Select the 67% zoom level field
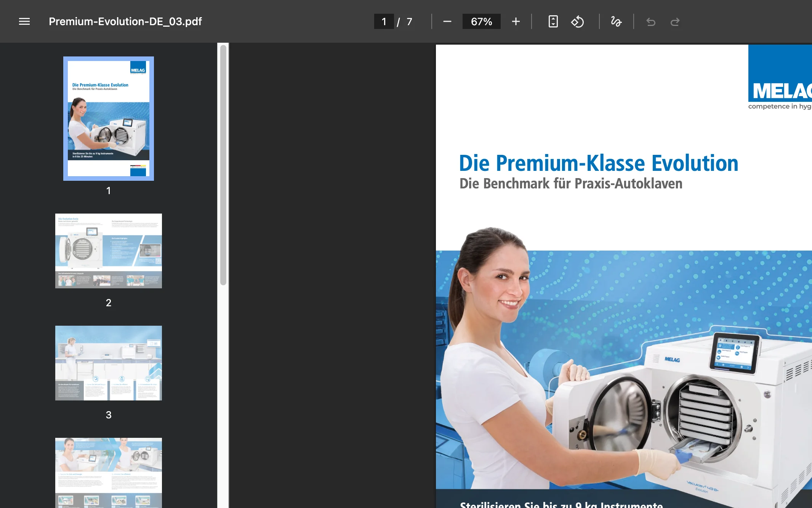812x508 pixels. [x=482, y=22]
